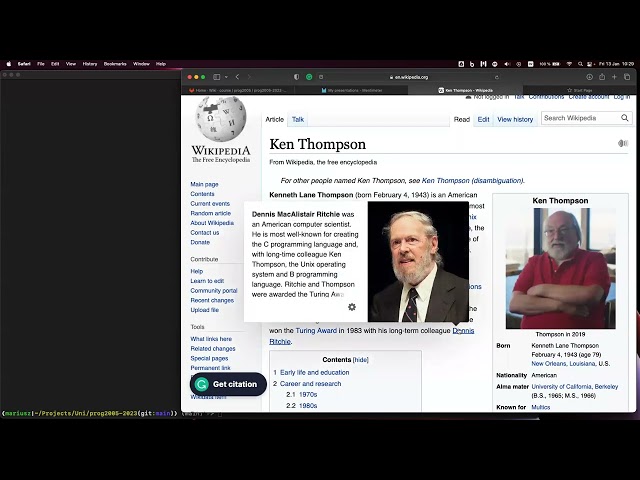Viewport: 640px width, 480px height.
Task: Hide the Contents box via hide link
Action: click(360, 360)
